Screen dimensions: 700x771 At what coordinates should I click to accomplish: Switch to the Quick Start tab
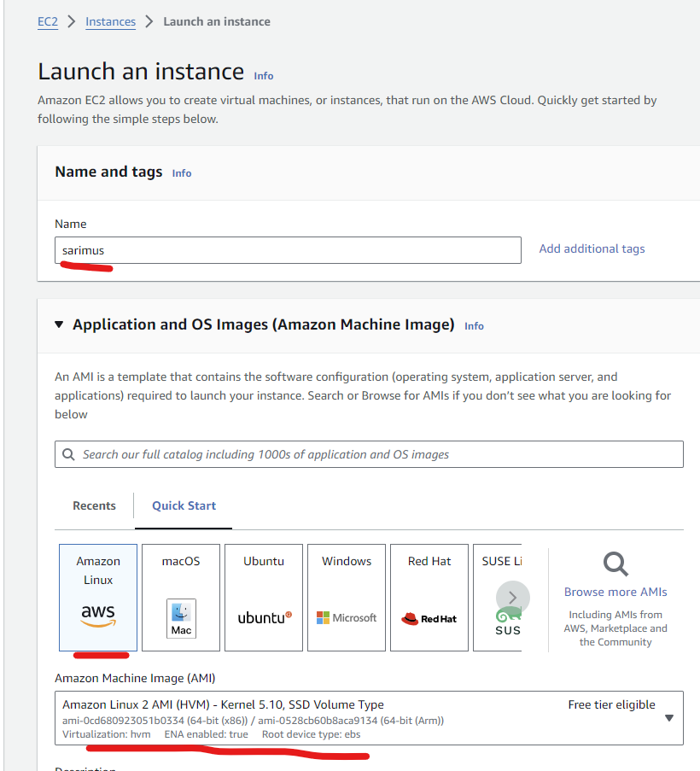click(184, 505)
